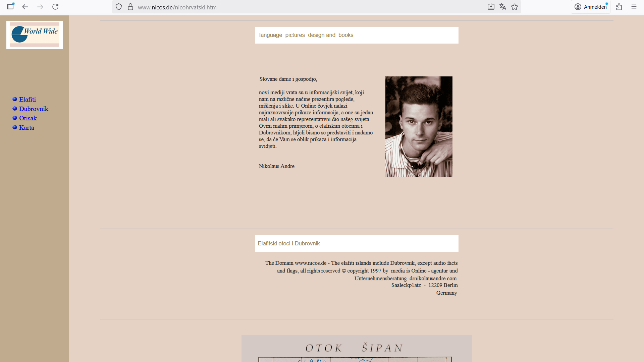Image resolution: width=644 pixels, height=362 pixels.
Task: Go forward using the forward arrow
Action: [40, 7]
